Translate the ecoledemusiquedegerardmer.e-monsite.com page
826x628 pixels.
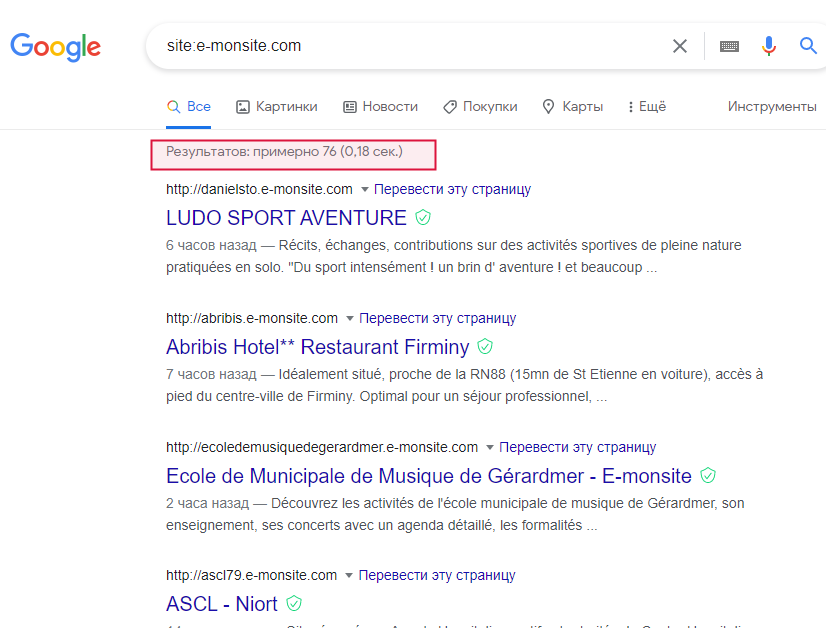pyautogui.click(x=577, y=447)
